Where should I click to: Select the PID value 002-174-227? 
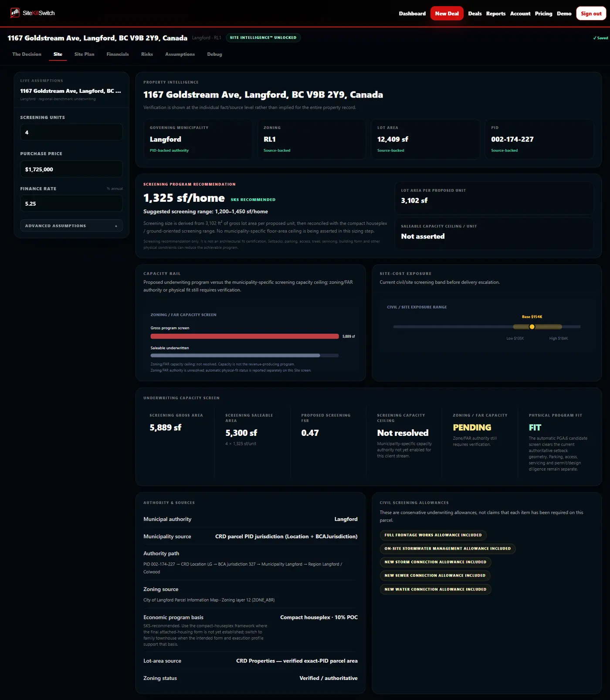[512, 139]
